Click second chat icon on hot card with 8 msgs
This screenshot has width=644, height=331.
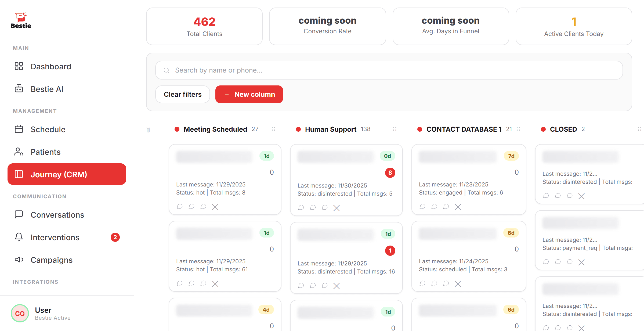191,206
